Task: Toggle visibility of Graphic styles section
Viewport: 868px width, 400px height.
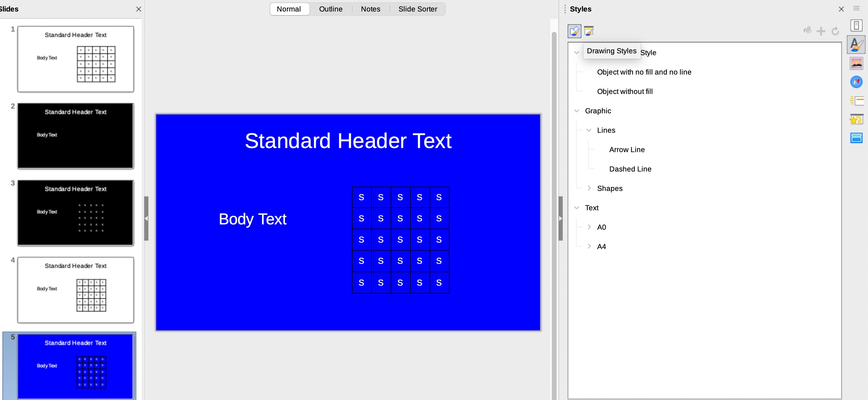Action: (x=577, y=110)
